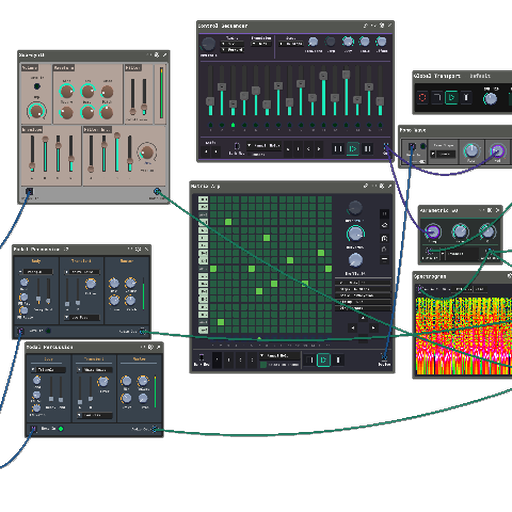Click the pause-bars icon beside Matrix Arp knobs
The image size is (512, 512).
(x=384, y=214)
